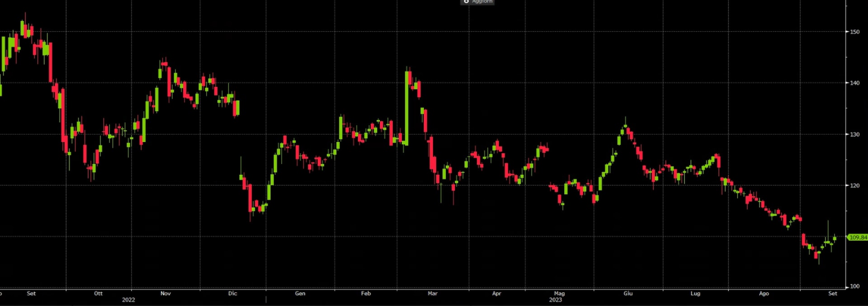
Task: Select the Ott month label on time axis
Action: tap(98, 293)
